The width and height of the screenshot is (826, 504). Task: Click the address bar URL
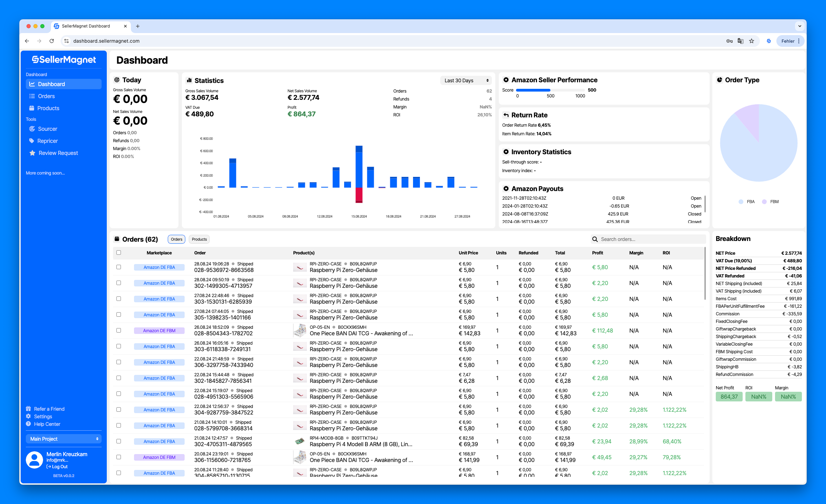(106, 41)
